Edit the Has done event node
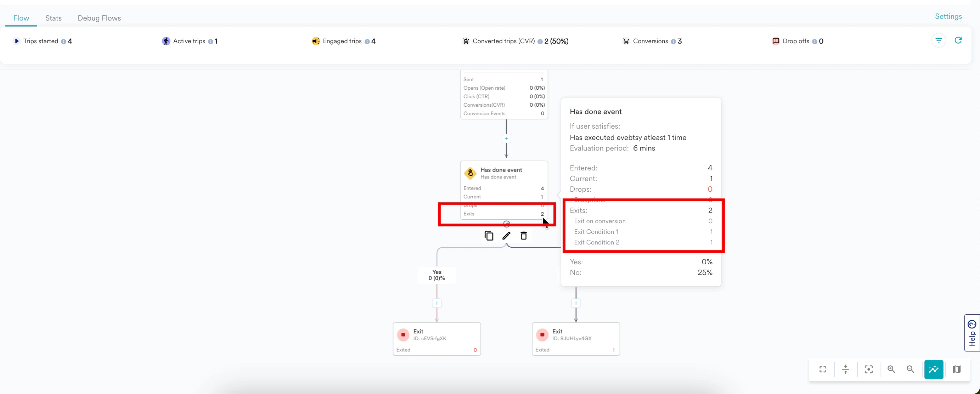980x394 pixels. coord(506,236)
